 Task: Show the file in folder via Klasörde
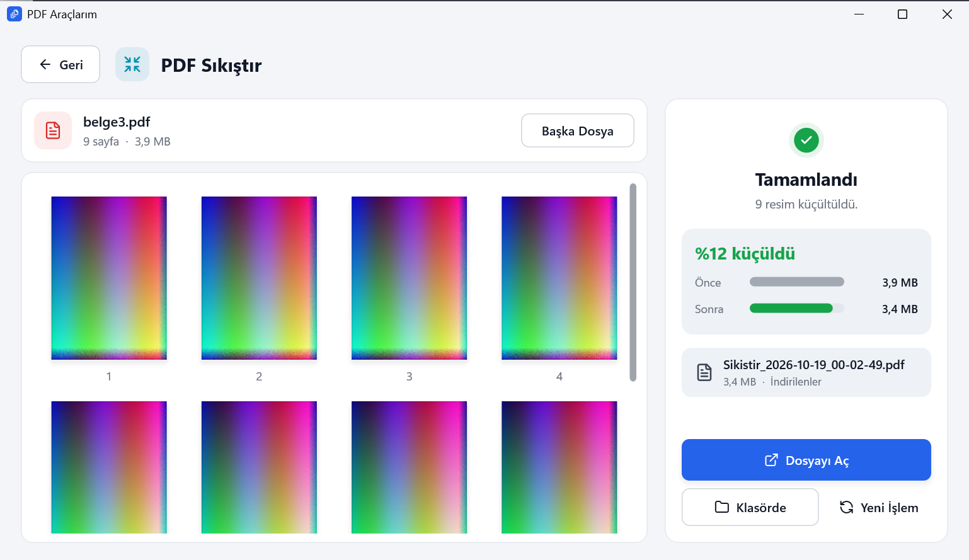[x=750, y=507]
